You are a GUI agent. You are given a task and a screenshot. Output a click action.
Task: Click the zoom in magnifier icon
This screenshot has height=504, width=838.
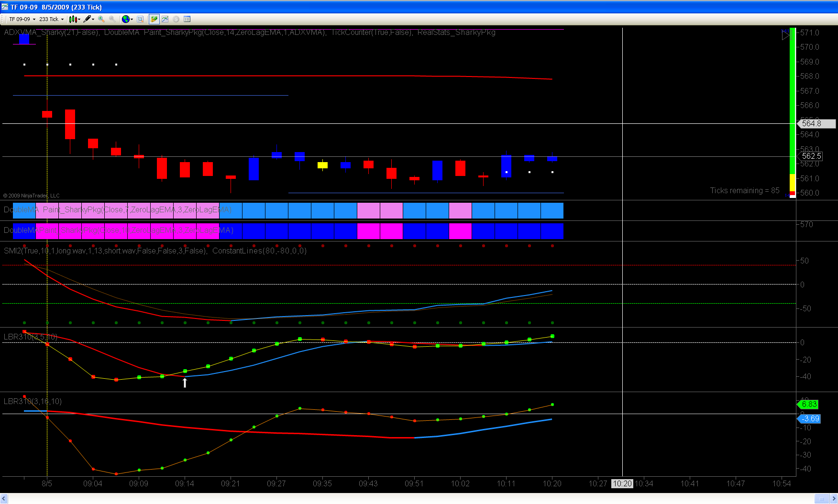pyautogui.click(x=101, y=19)
